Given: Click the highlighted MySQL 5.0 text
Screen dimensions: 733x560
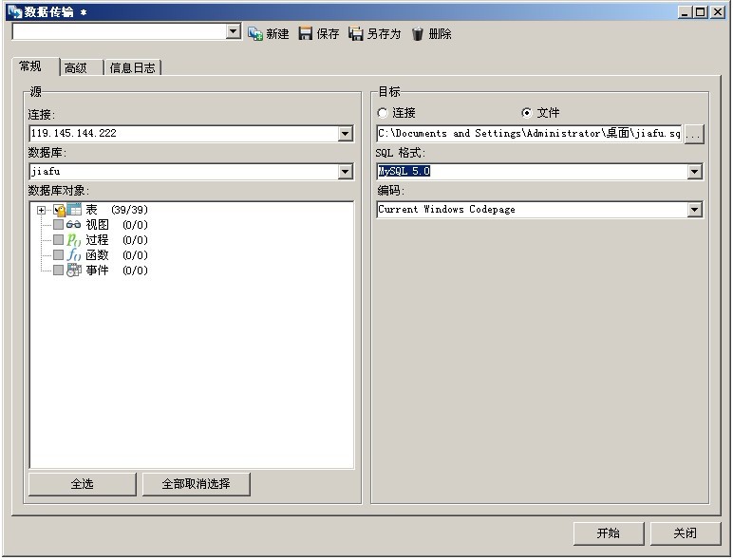Looking at the screenshot, I should click(404, 171).
